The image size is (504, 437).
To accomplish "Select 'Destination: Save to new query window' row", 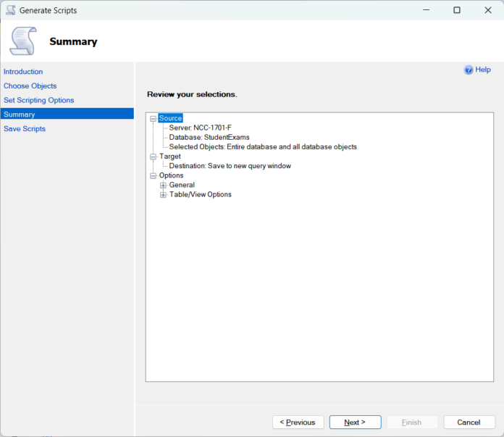I will pyautogui.click(x=230, y=166).
